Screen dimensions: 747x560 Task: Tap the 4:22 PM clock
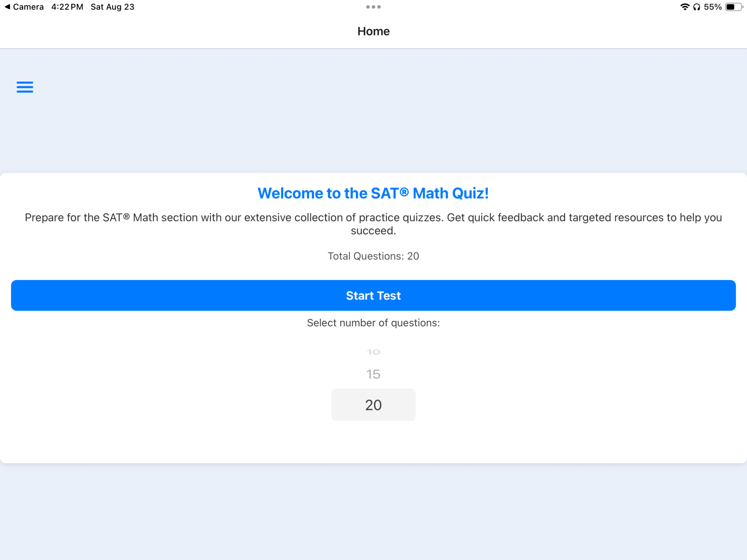pos(67,7)
